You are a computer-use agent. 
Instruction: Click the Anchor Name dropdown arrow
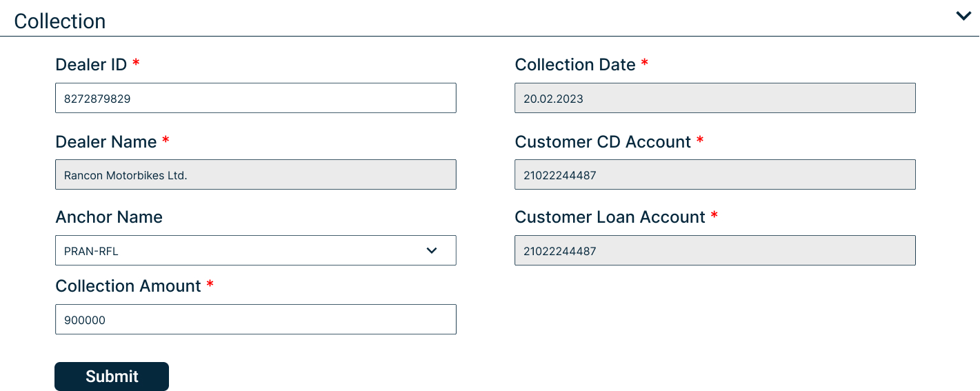(x=432, y=250)
